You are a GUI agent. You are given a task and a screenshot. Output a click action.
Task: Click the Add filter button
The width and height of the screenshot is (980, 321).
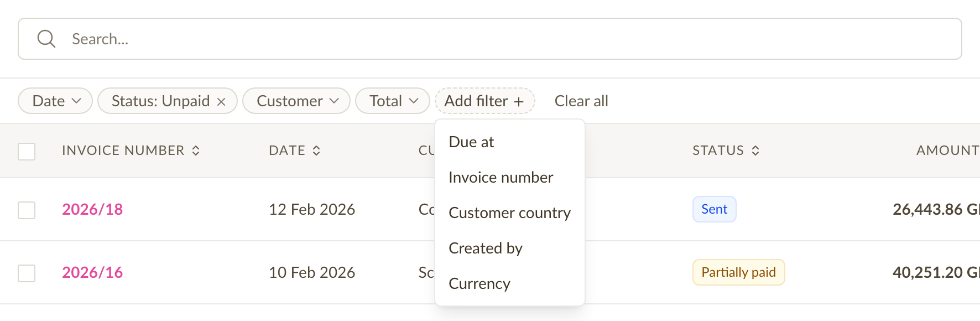click(x=485, y=101)
